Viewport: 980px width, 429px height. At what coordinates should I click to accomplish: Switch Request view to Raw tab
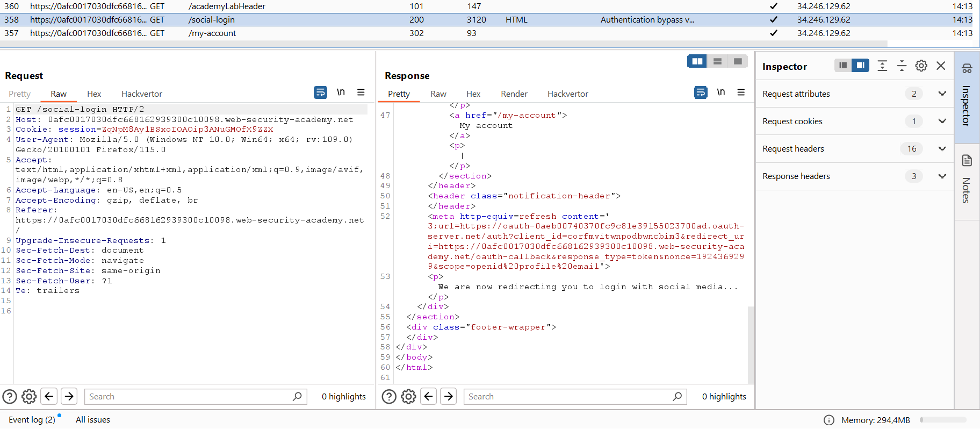[x=59, y=94]
